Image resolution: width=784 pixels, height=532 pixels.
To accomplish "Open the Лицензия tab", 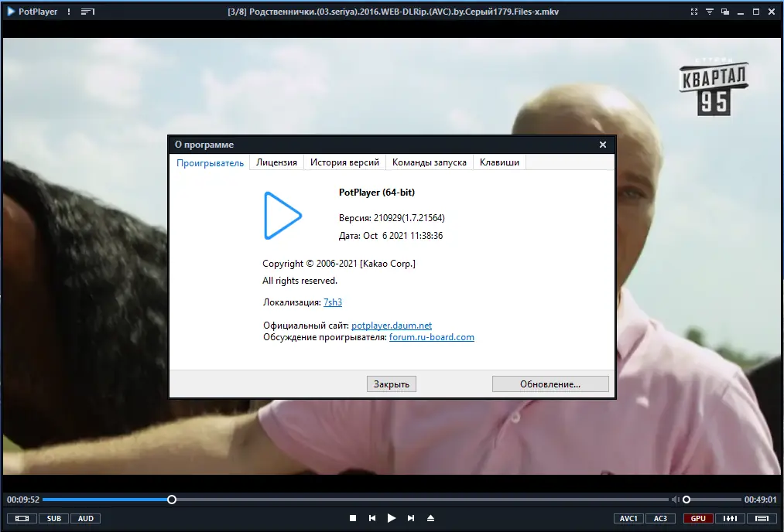I will [276, 162].
